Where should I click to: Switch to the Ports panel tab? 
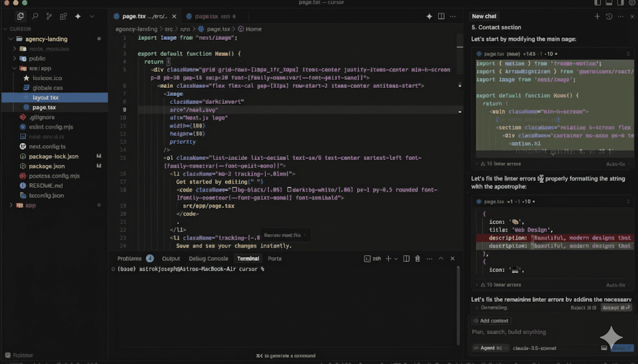275,258
